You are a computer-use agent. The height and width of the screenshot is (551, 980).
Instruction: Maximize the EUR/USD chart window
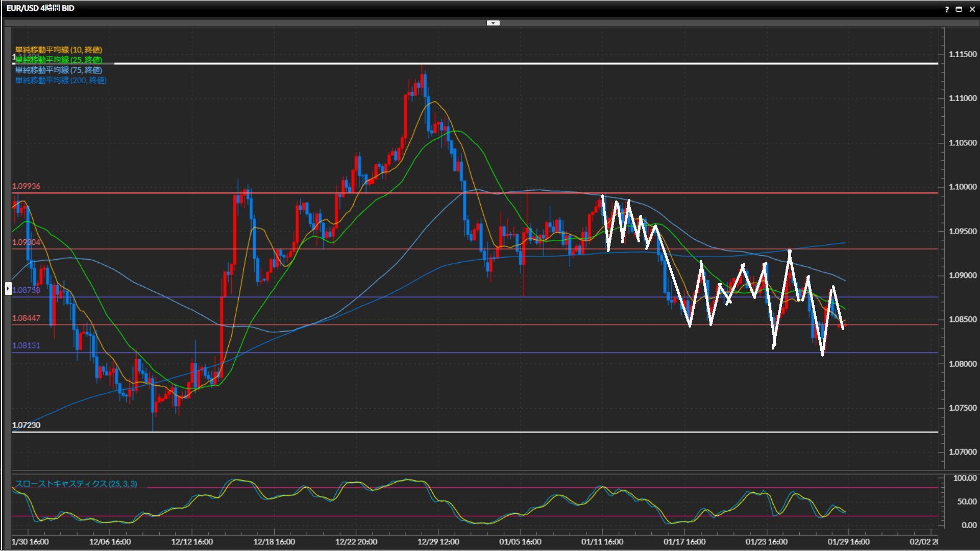[x=959, y=9]
